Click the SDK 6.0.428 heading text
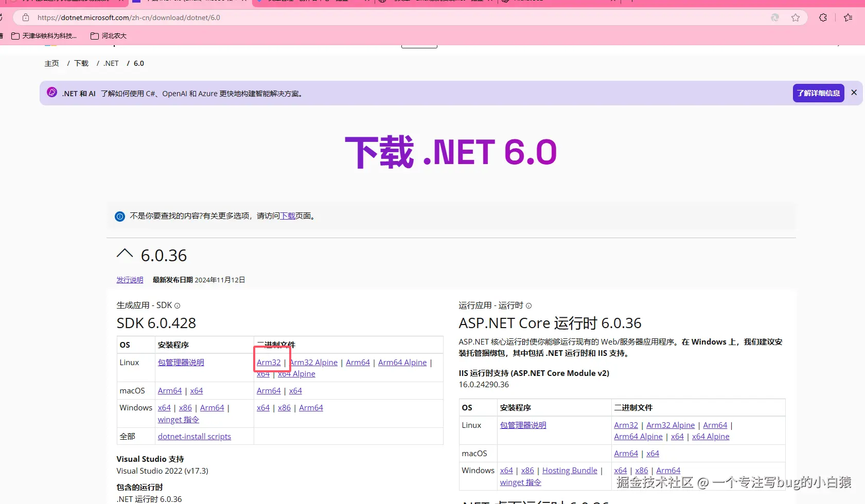Image resolution: width=865 pixels, height=504 pixels. (156, 323)
